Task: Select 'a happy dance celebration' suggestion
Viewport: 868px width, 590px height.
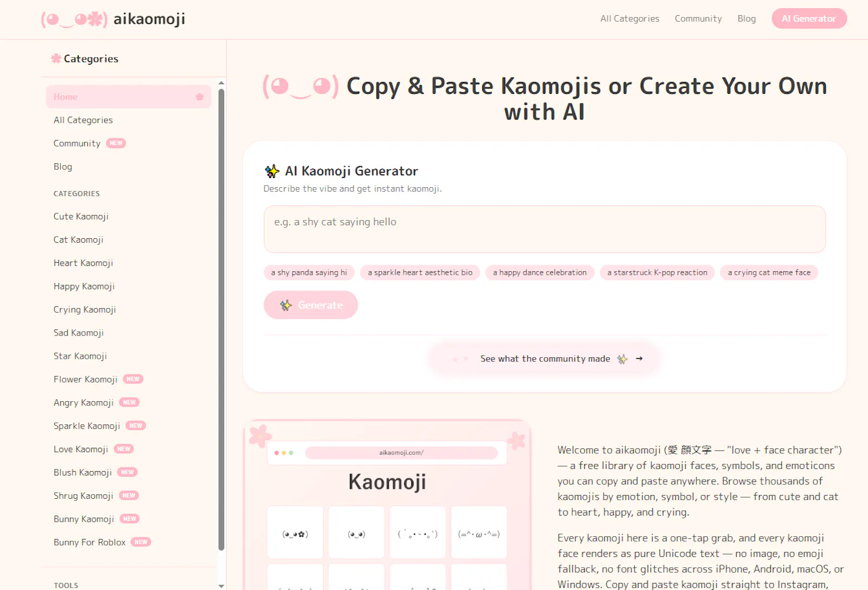Action: 540,272
